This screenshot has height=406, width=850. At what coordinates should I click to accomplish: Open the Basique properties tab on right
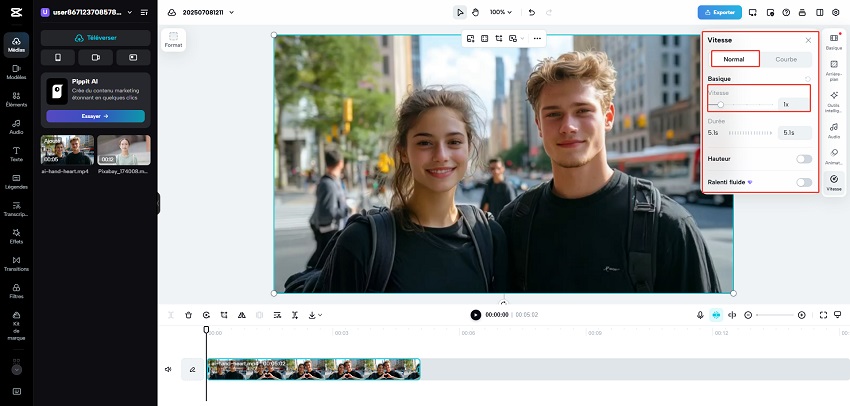point(834,42)
